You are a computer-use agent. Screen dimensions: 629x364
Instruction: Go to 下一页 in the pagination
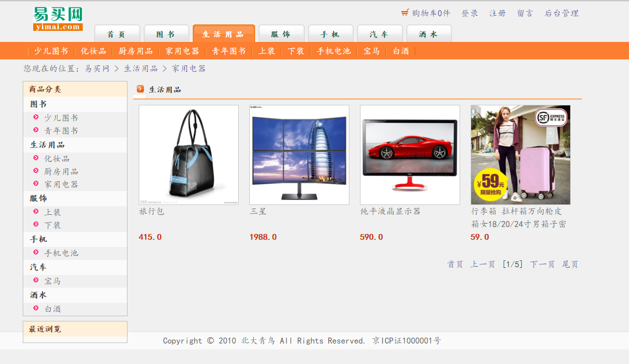pos(542,264)
